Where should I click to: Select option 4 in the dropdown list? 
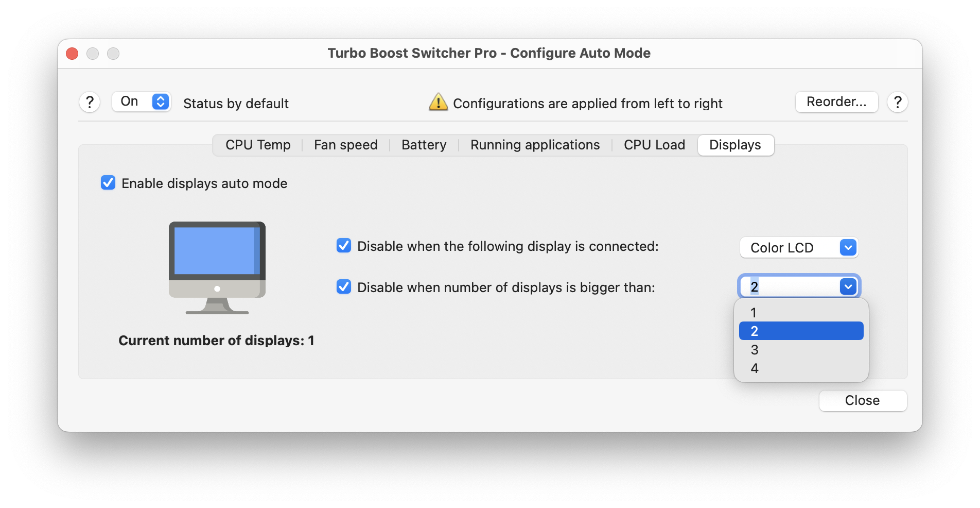801,368
